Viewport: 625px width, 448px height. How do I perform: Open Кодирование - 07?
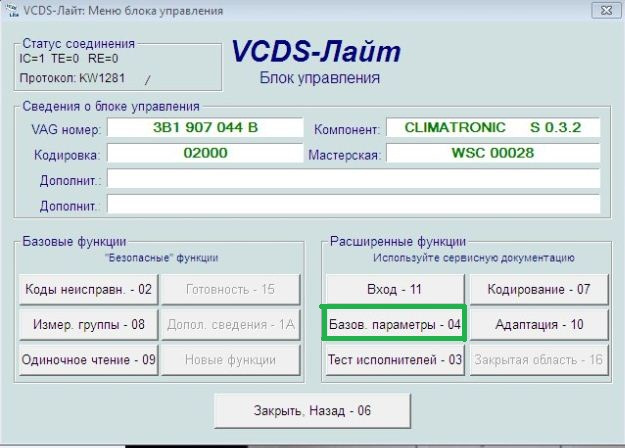pyautogui.click(x=539, y=289)
